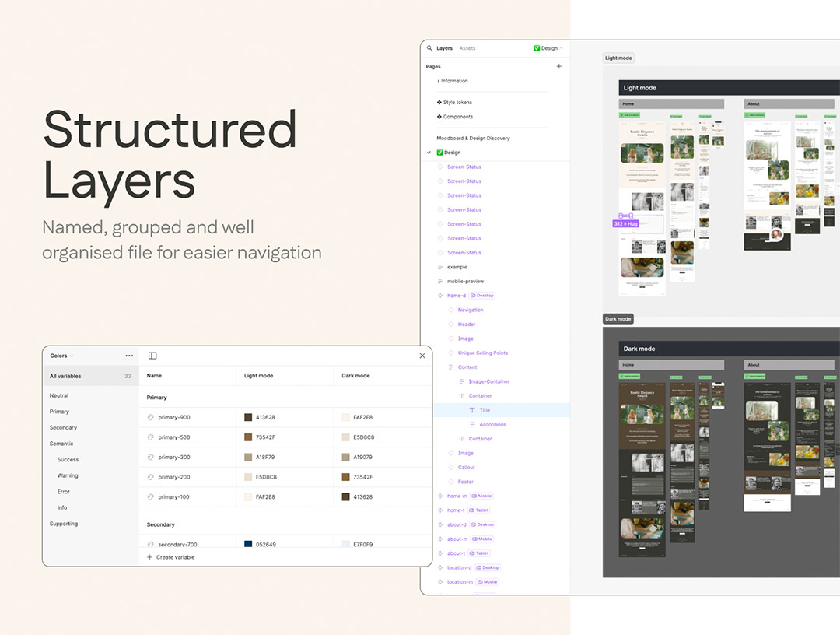Click the auto layout icon beside mobile-preview
The width and height of the screenshot is (840, 635).
(440, 282)
